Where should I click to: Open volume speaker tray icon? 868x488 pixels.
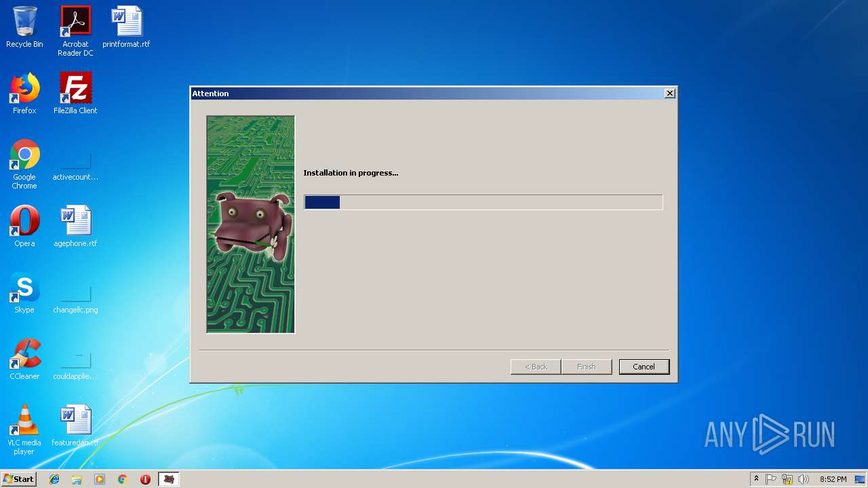click(804, 479)
